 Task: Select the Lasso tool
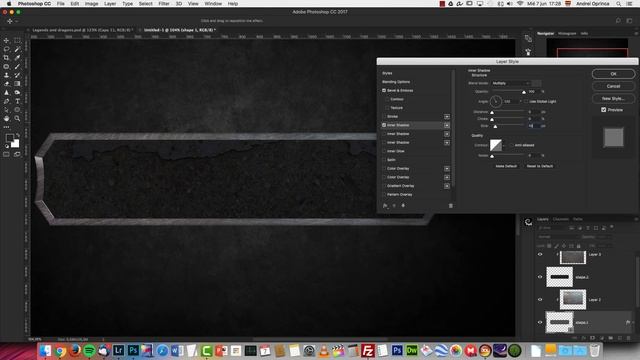coord(6,49)
